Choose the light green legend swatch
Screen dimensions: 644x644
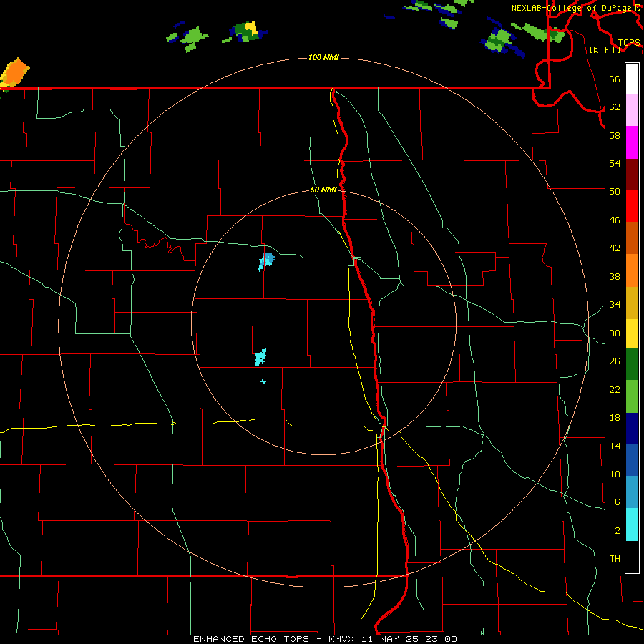632,396
